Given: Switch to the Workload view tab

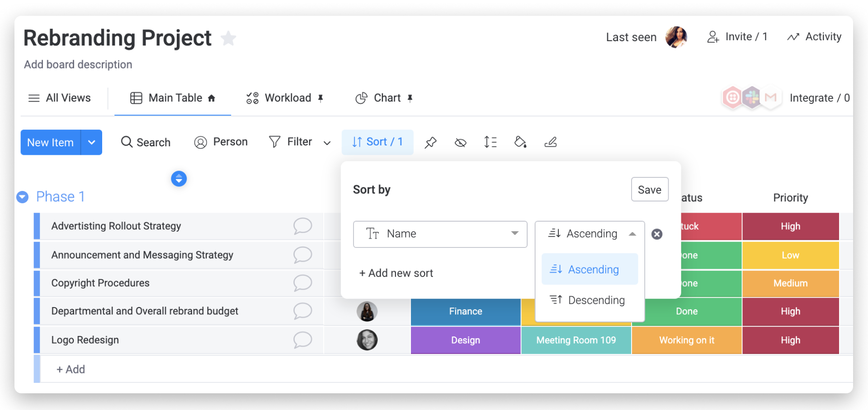Looking at the screenshot, I should pos(284,98).
